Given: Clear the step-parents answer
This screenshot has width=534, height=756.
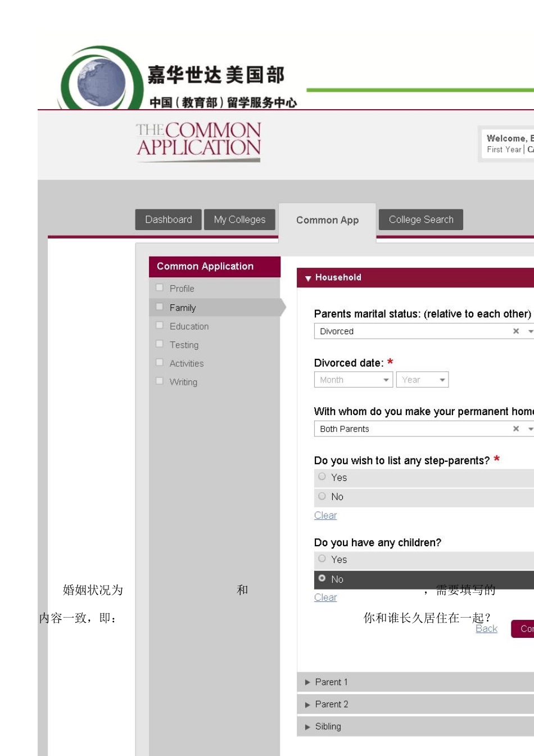Looking at the screenshot, I should coord(325,515).
